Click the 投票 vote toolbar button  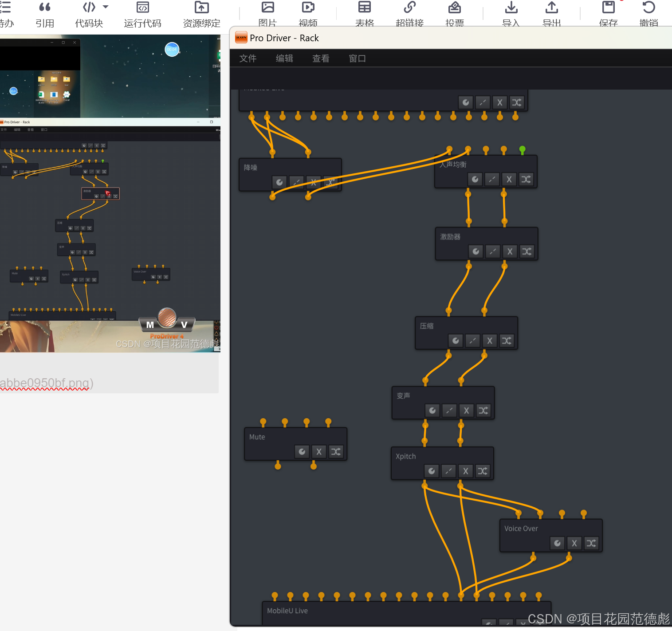point(455,13)
